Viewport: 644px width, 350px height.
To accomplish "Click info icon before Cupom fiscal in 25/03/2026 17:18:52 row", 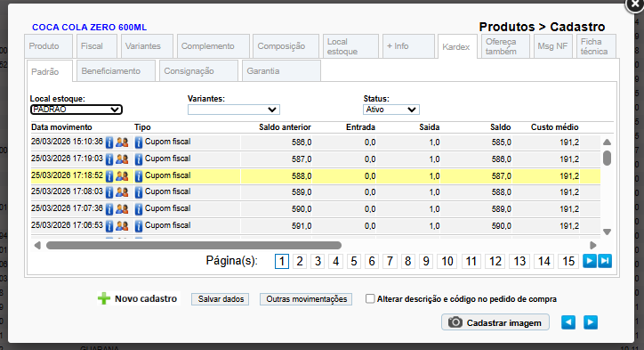I will click(x=139, y=176).
